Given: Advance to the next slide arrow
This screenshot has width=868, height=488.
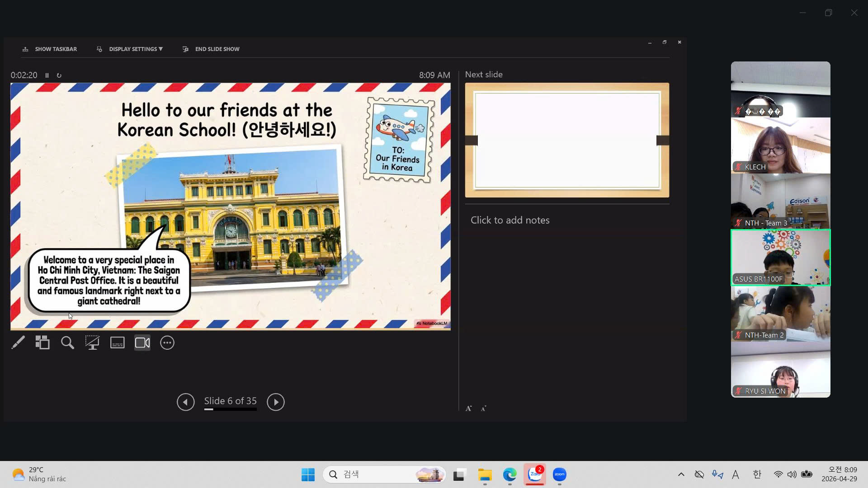Looking at the screenshot, I should coord(276,402).
